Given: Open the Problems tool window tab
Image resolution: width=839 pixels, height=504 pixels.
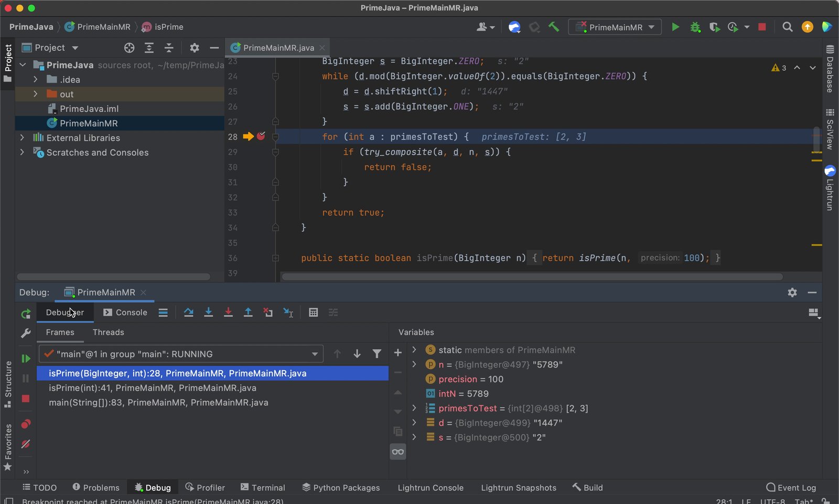Looking at the screenshot, I should (96, 488).
